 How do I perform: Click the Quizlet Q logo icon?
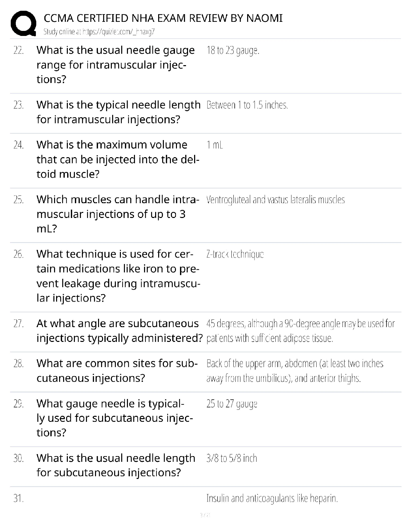click(24, 23)
